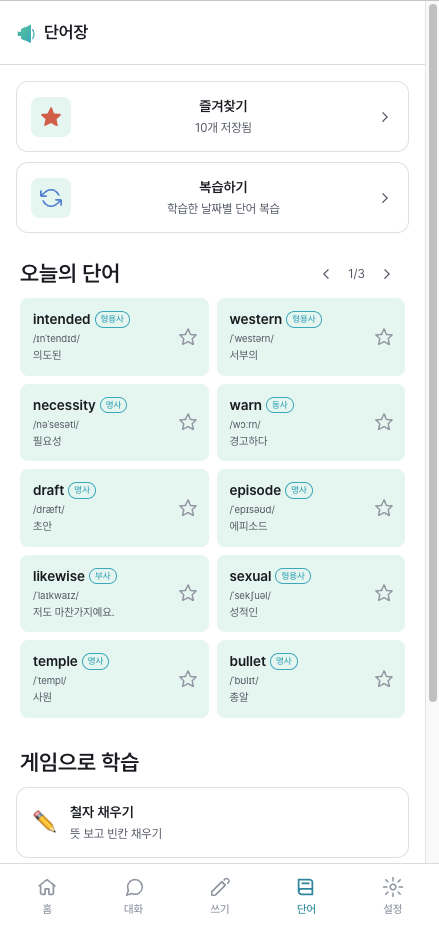Open the 대화 chat bubble icon
This screenshot has height=930, width=439.
(134, 887)
